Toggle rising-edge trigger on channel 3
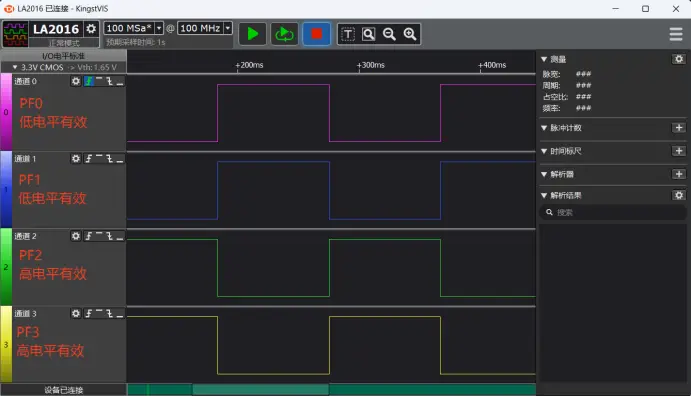 click(x=89, y=314)
